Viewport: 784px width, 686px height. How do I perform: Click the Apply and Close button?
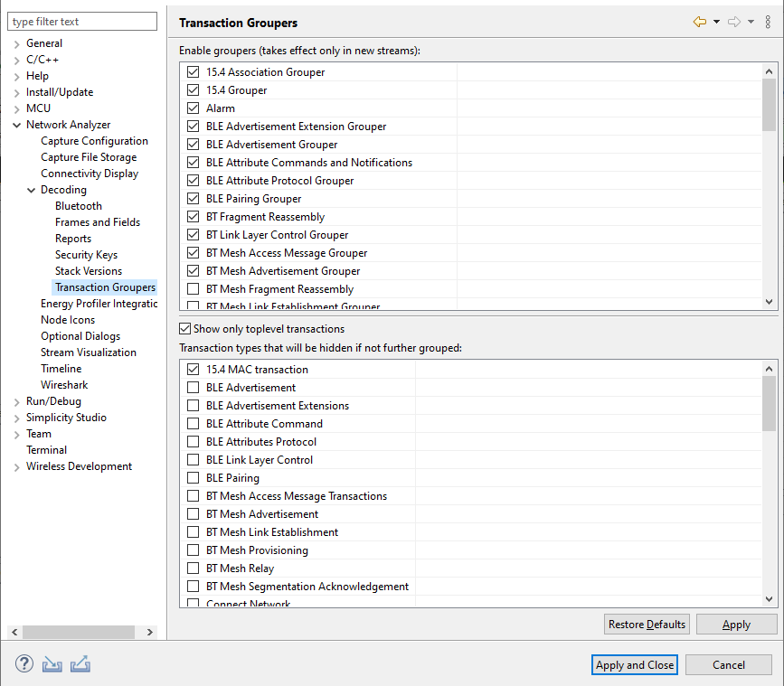[x=634, y=664]
